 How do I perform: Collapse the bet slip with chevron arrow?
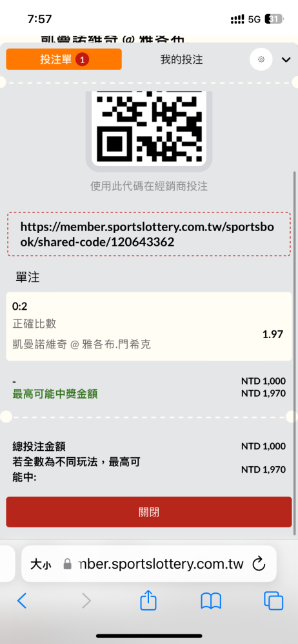[x=286, y=60]
